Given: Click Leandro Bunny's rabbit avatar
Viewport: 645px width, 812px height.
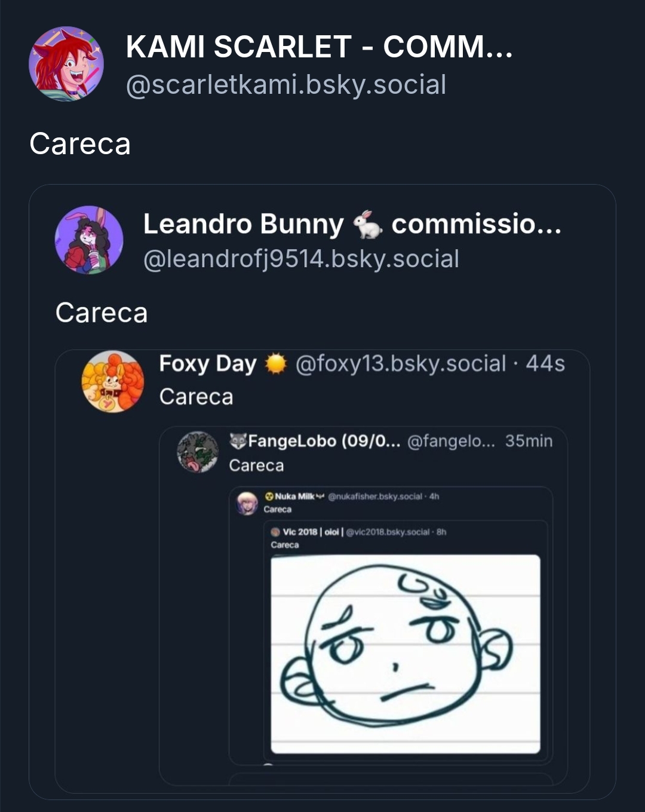Looking at the screenshot, I should tap(89, 240).
